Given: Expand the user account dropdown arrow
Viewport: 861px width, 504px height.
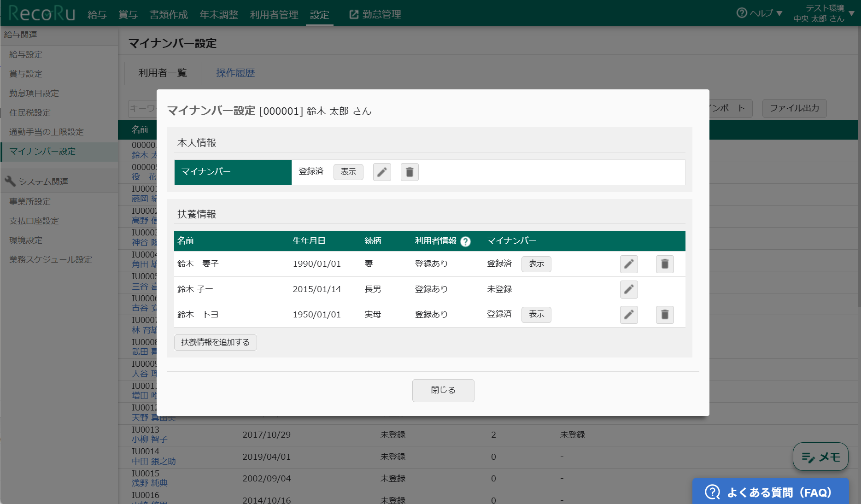Looking at the screenshot, I should click(x=852, y=13).
